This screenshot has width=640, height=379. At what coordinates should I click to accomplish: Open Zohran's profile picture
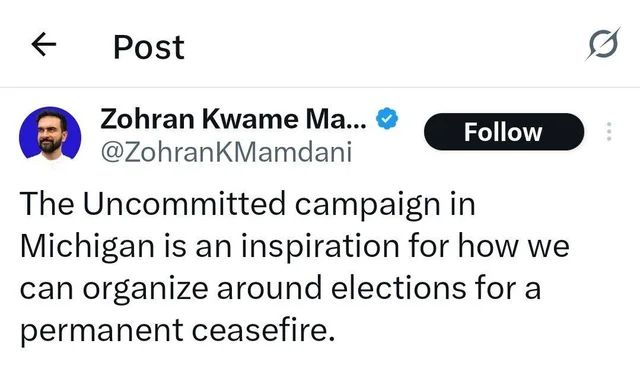(50, 133)
